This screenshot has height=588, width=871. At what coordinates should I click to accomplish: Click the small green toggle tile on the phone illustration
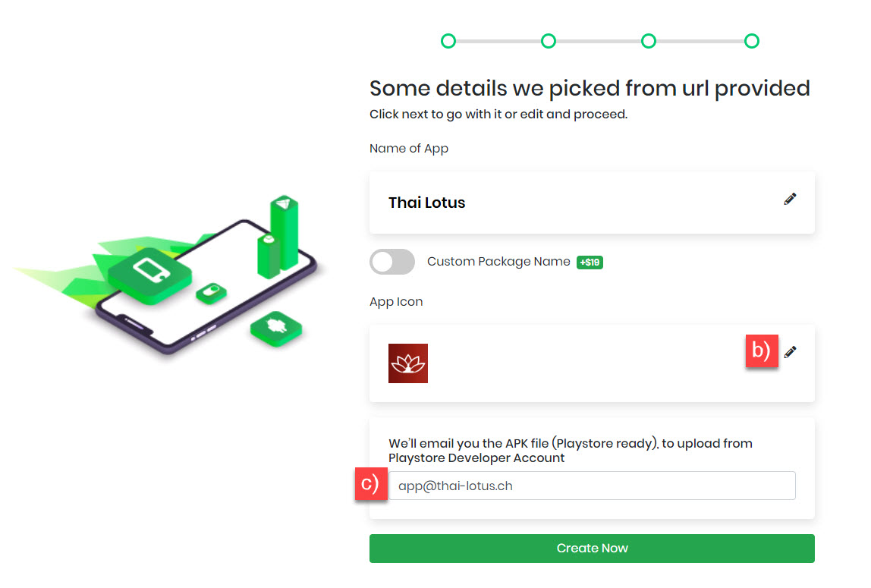[x=211, y=292]
